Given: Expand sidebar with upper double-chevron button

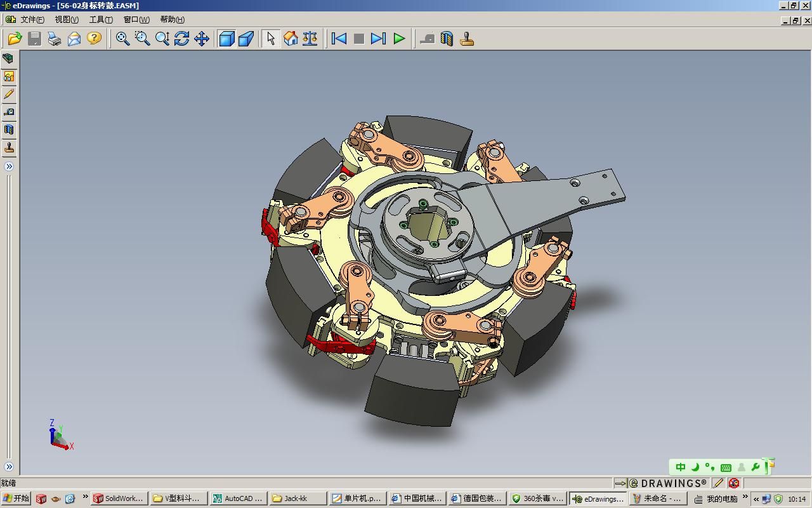Looking at the screenshot, I should [x=9, y=166].
